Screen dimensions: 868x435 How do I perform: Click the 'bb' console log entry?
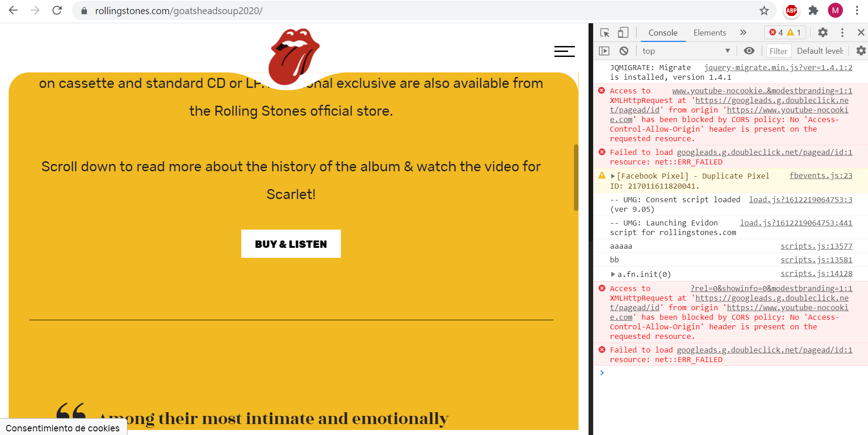coord(614,260)
